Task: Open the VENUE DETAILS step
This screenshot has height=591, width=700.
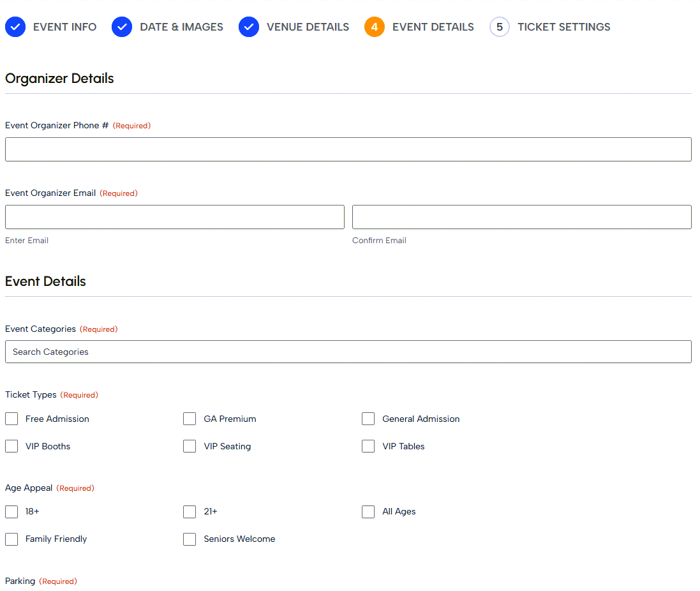Action: pyautogui.click(x=308, y=27)
